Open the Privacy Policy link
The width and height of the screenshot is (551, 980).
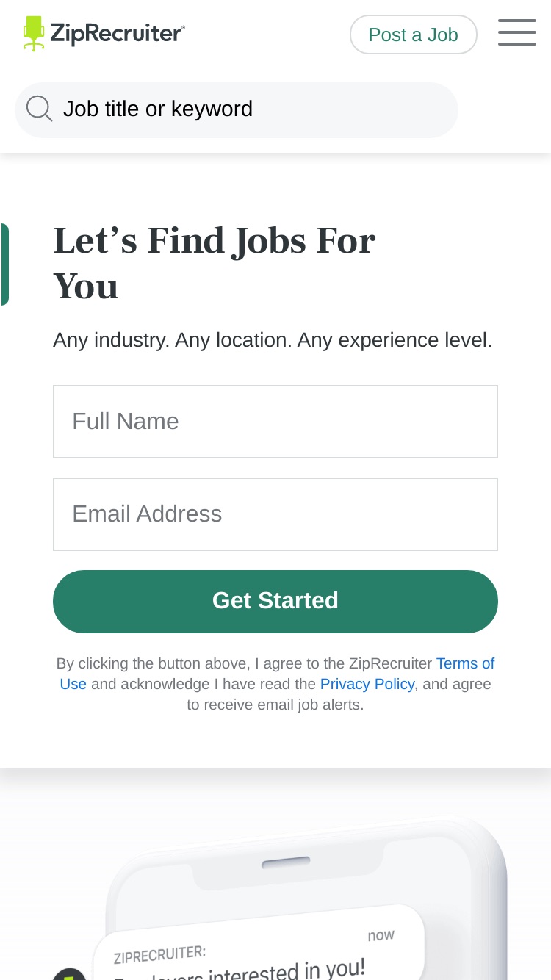tap(367, 684)
